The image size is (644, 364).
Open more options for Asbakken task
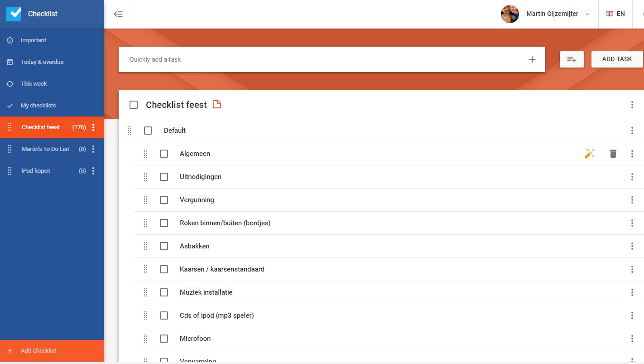coord(632,246)
